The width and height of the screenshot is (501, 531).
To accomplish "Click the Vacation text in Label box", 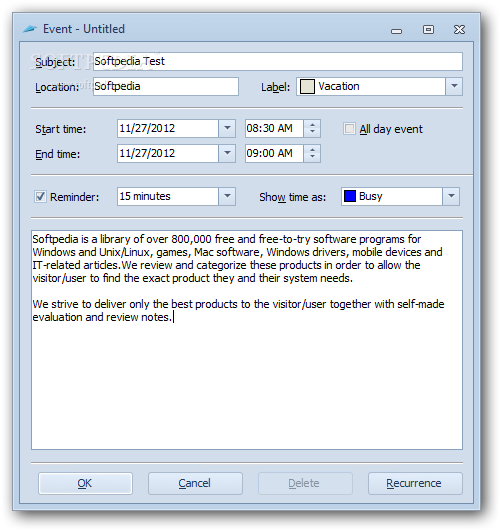I will 339,86.
